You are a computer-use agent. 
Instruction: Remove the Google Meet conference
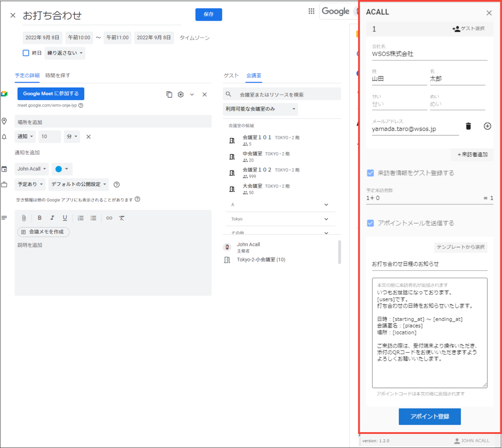(x=204, y=95)
